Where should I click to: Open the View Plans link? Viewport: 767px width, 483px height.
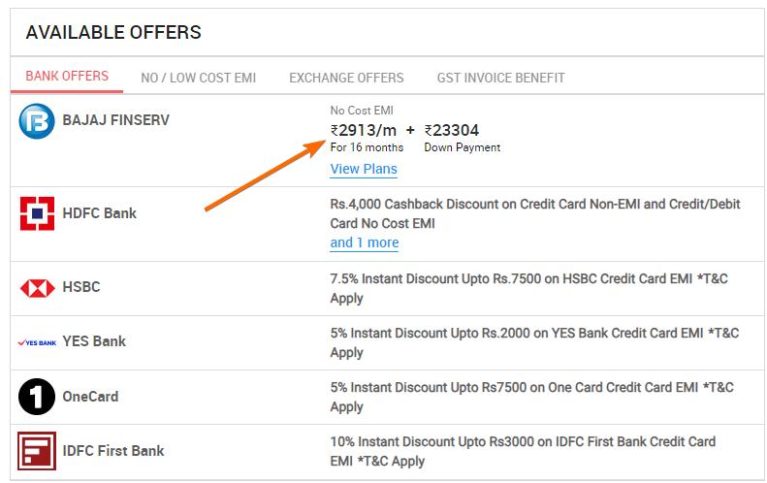(363, 169)
